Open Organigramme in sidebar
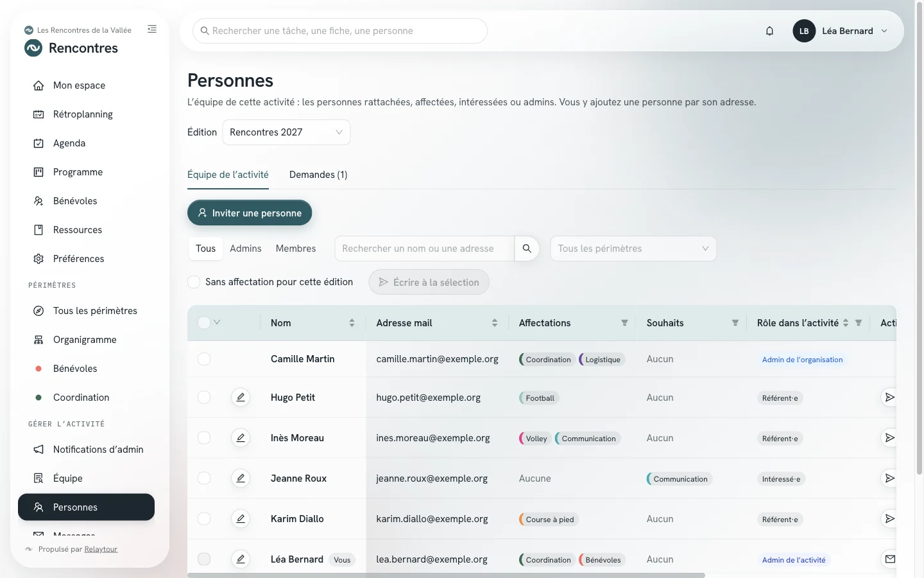 tap(86, 340)
